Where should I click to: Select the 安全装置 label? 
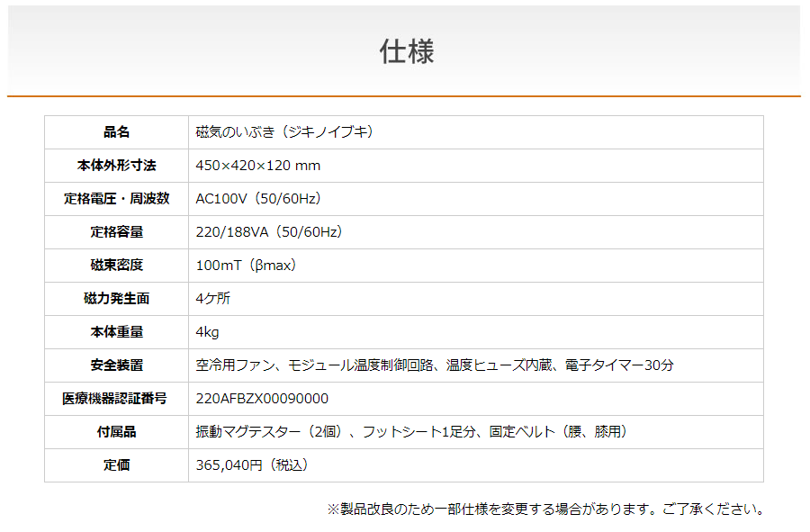[x=117, y=365]
